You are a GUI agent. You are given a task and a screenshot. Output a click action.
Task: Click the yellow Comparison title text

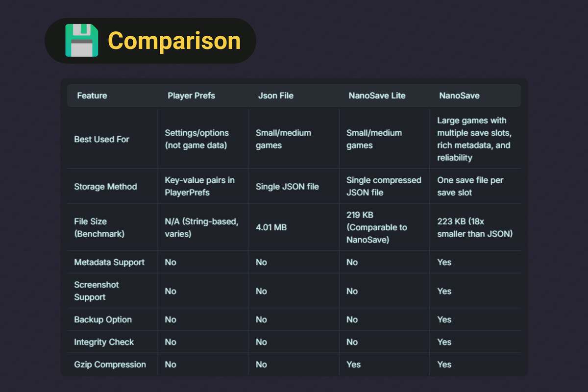174,41
